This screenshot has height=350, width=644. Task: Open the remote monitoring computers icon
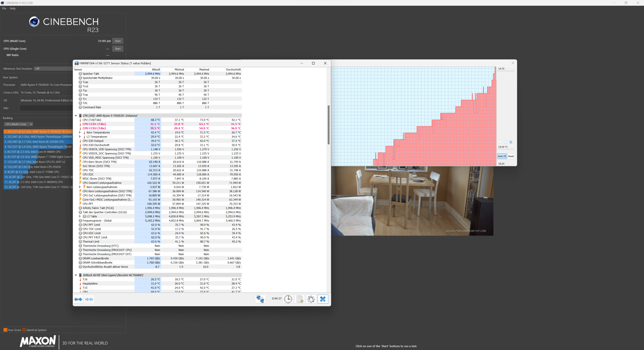pyautogui.click(x=260, y=299)
